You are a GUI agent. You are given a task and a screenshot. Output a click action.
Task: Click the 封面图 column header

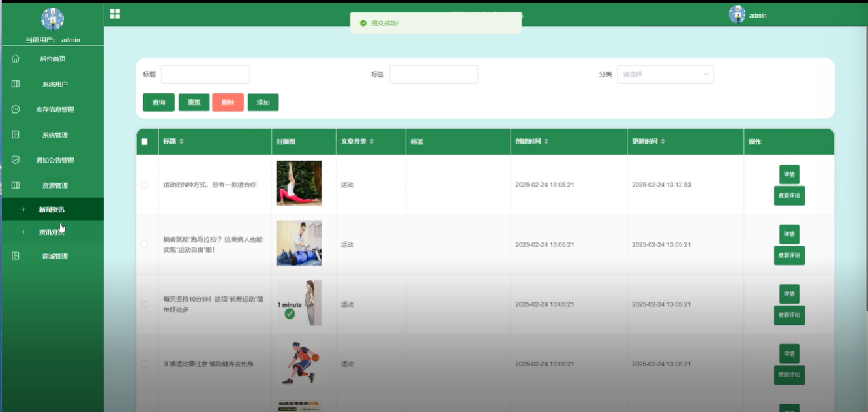[286, 142]
